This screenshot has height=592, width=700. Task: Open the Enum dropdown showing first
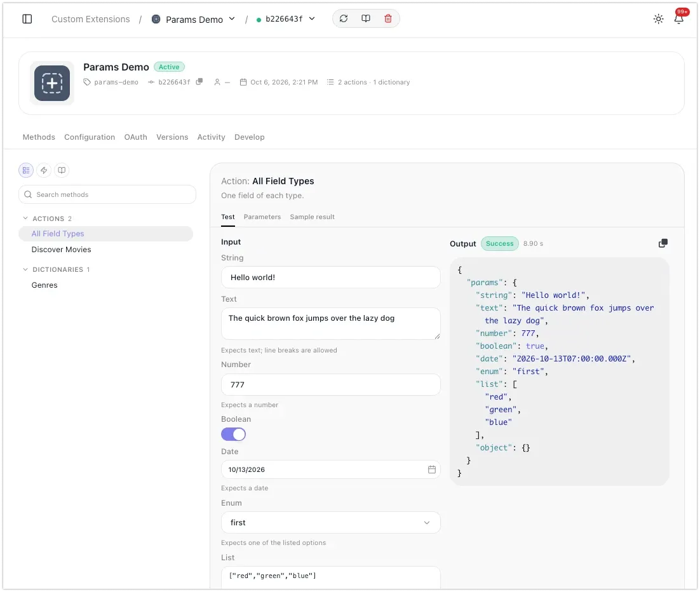coord(331,523)
